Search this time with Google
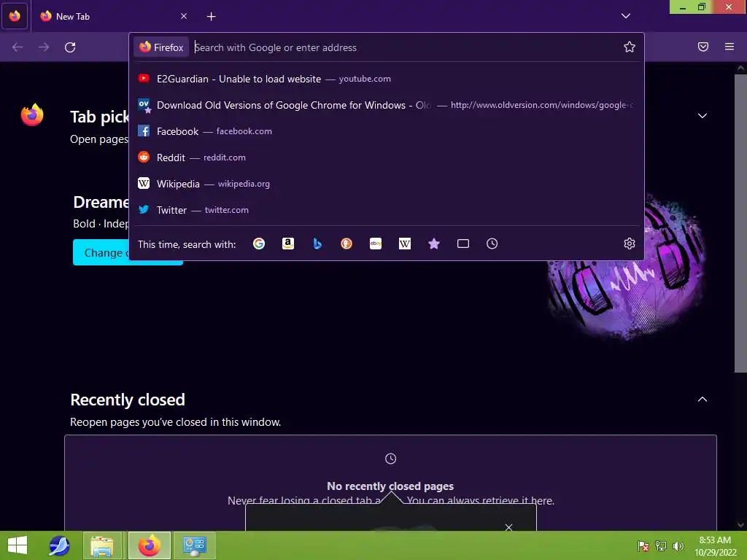747x560 pixels. 259,244
